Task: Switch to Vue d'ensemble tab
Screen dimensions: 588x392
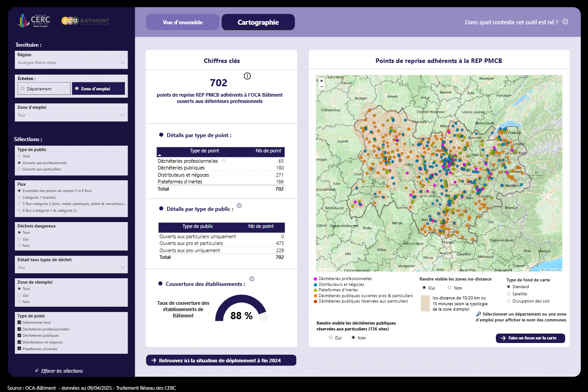Action: 183,22
